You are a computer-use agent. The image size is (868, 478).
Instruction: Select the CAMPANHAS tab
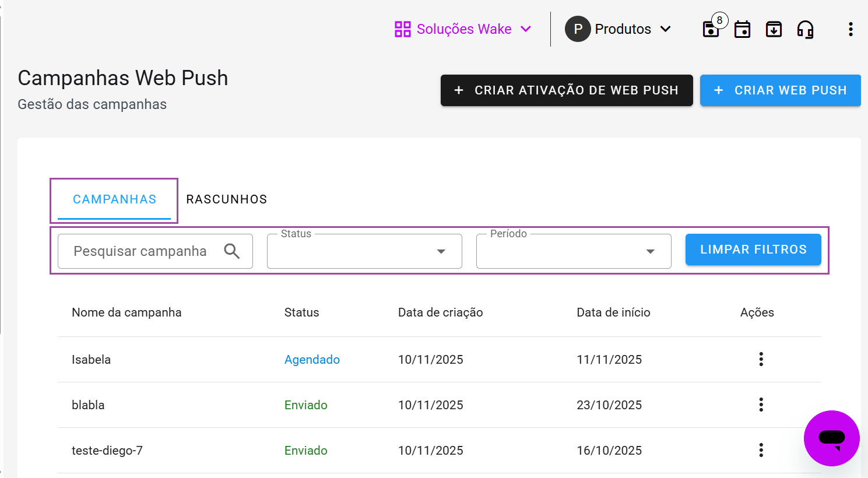click(114, 199)
